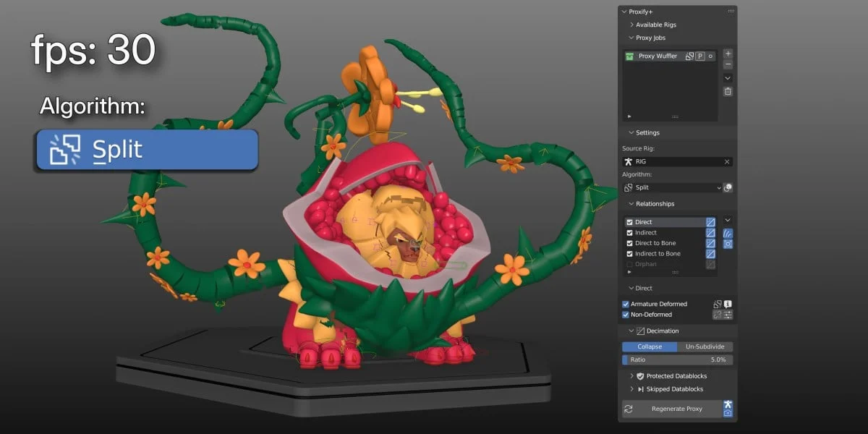The width and height of the screenshot is (868, 434).
Task: Adjust the Ratio slider set to 5.0%
Action: tap(677, 359)
